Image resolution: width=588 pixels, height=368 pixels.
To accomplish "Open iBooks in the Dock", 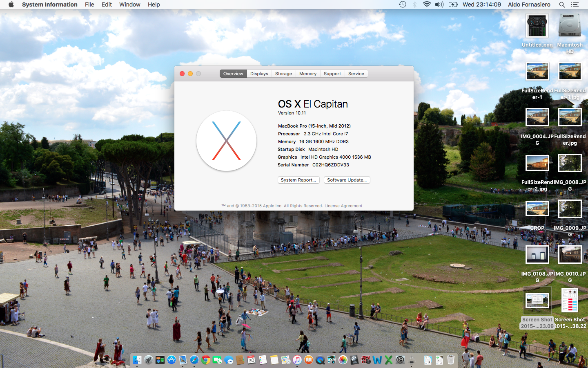I will [309, 360].
